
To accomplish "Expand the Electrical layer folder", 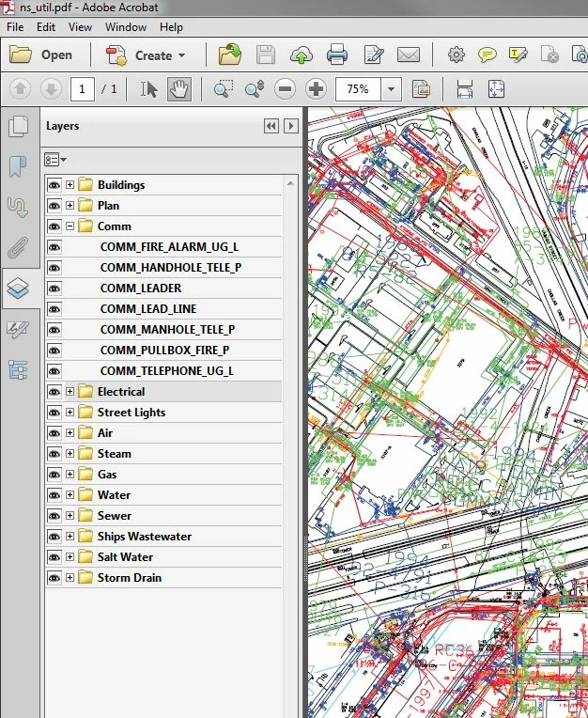I will [70, 392].
